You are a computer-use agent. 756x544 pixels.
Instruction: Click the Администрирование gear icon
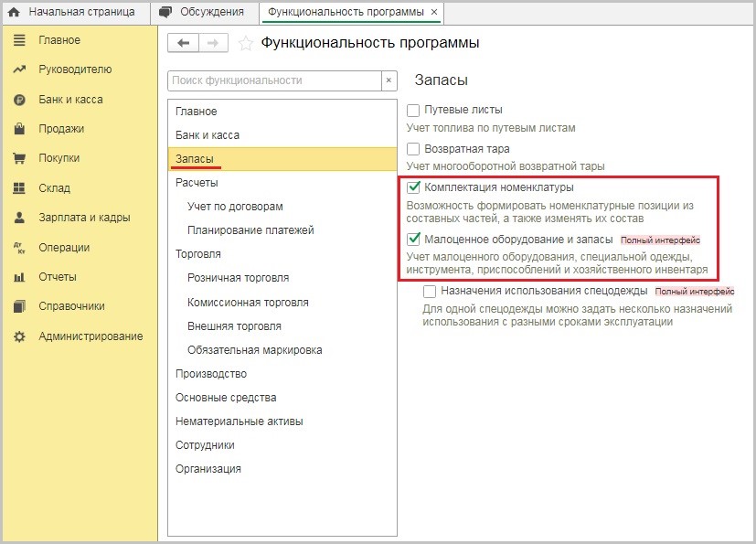[19, 336]
